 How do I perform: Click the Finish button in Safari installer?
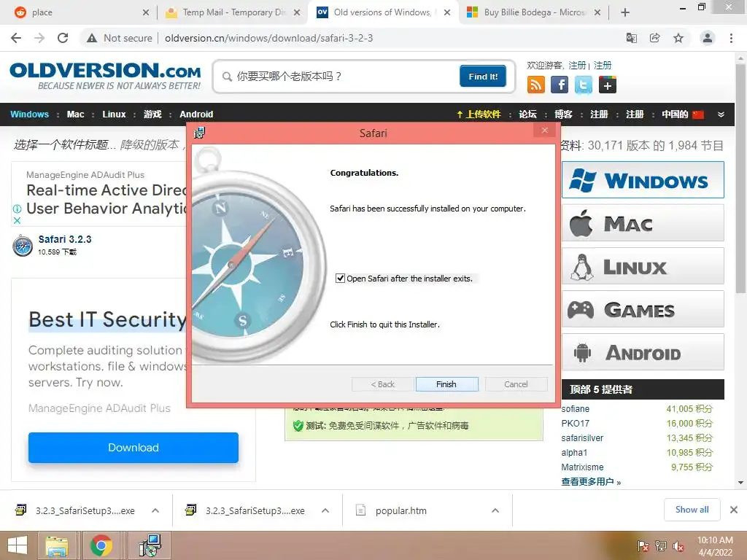446,384
